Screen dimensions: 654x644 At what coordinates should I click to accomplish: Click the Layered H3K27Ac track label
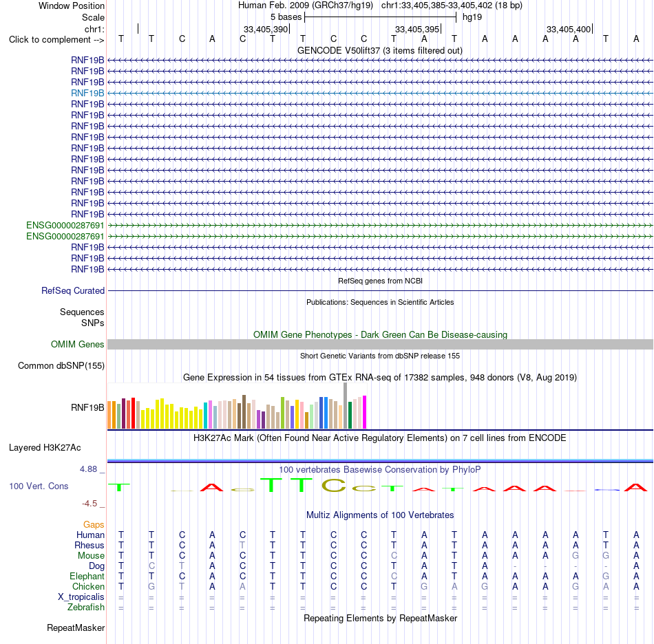pyautogui.click(x=45, y=448)
